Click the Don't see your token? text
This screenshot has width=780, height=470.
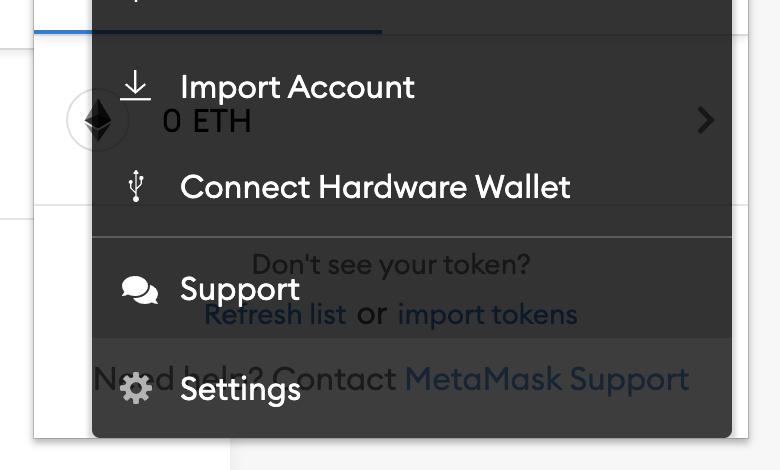pyautogui.click(x=391, y=264)
